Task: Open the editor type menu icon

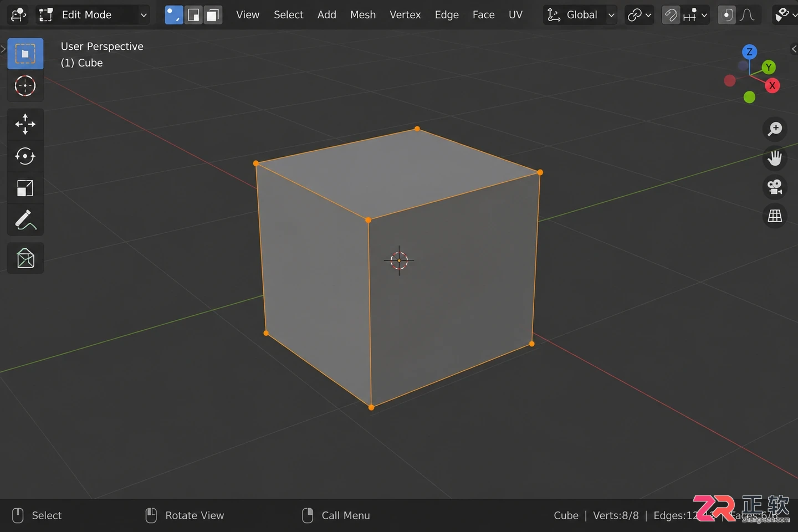Action: point(18,15)
